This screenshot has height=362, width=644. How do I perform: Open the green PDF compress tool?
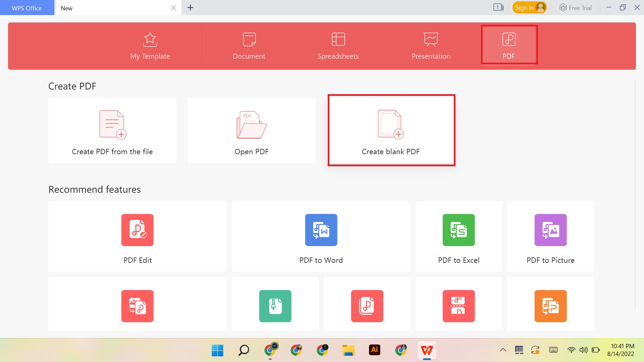point(275,306)
